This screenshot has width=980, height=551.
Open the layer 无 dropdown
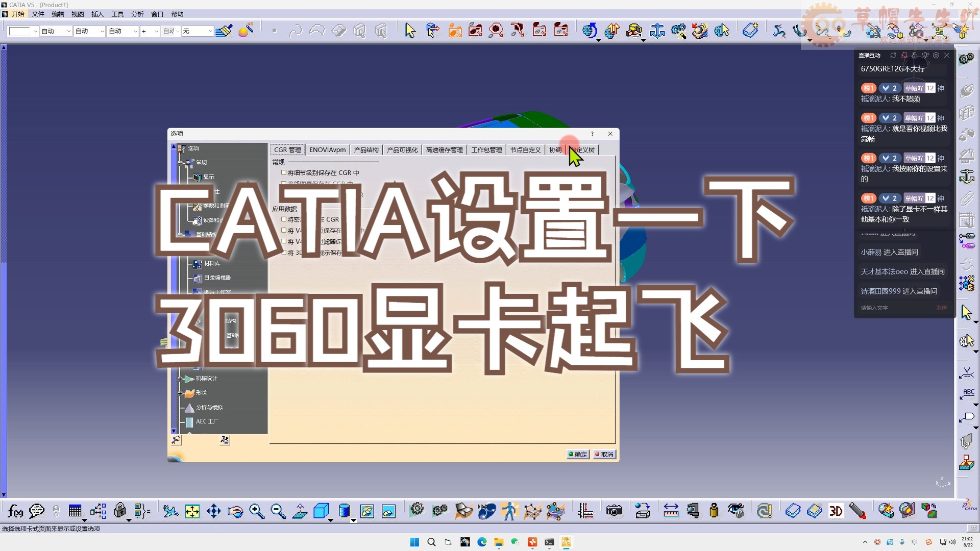click(198, 31)
